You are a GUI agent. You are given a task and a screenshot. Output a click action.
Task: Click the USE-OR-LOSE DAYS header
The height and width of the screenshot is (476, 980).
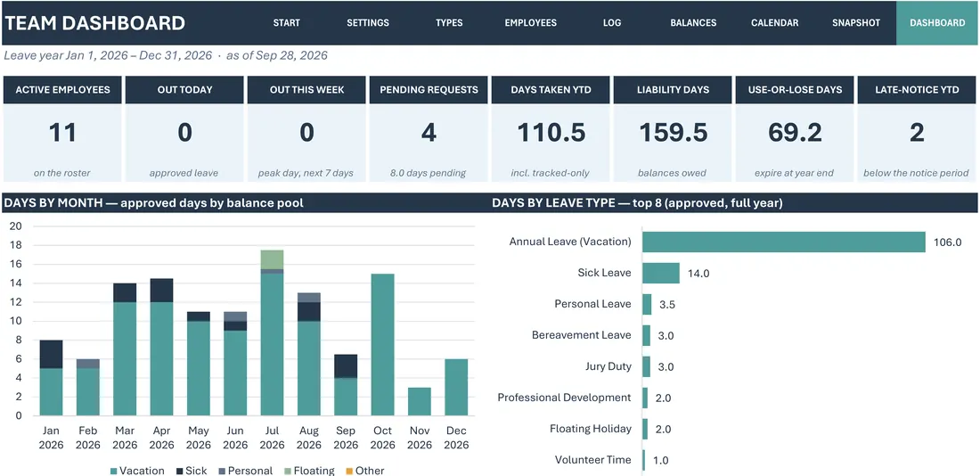coord(795,89)
